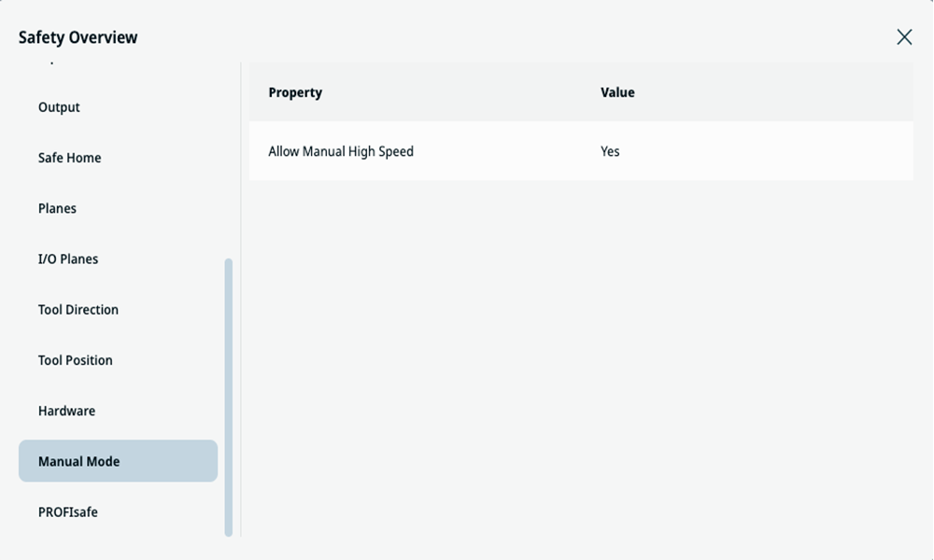
Task: Open the I/O Planes entry
Action: pyautogui.click(x=68, y=259)
